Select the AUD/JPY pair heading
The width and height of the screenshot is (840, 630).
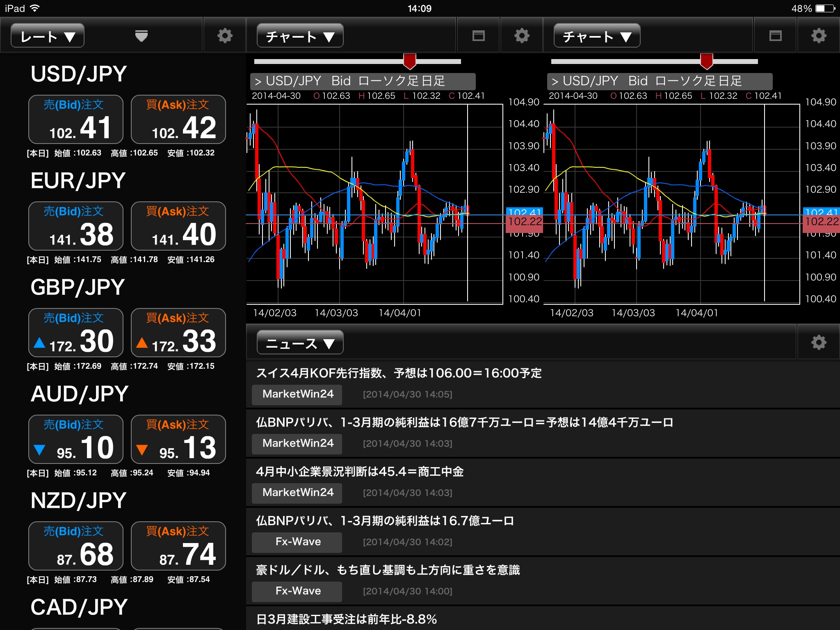[80, 394]
